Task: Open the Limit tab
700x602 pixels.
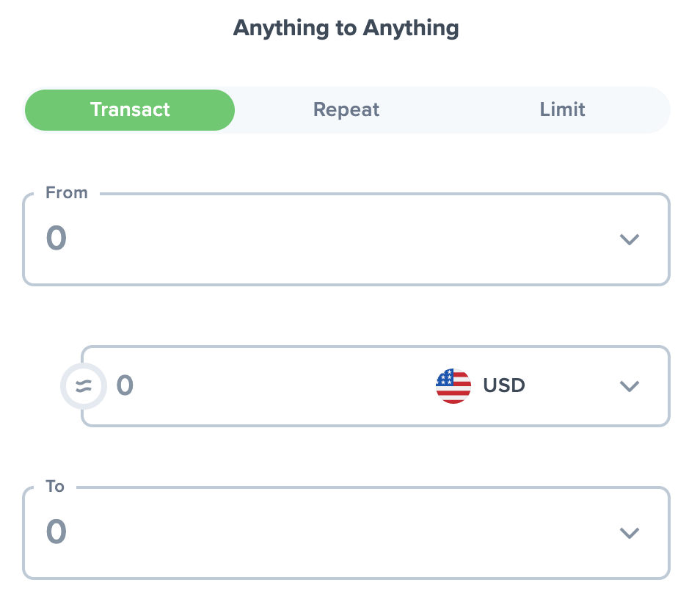Action: [562, 110]
